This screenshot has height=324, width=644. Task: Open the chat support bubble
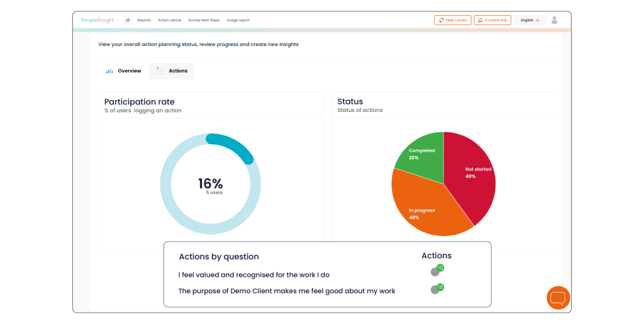(x=558, y=298)
